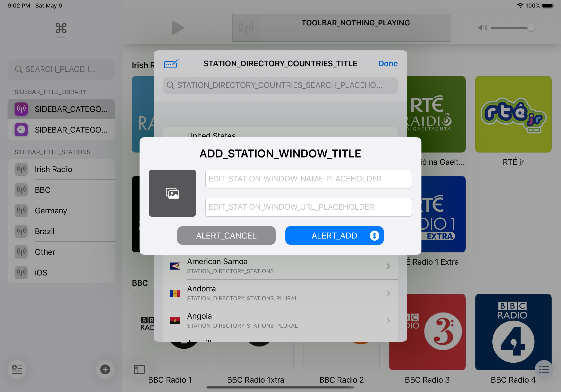Tap the plus add button in sidebar
The height and width of the screenshot is (392, 561).
(105, 369)
